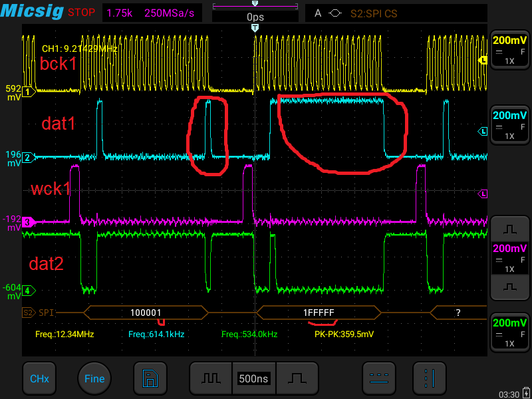Tap the 0ps horizontal delay readout

pos(254,16)
